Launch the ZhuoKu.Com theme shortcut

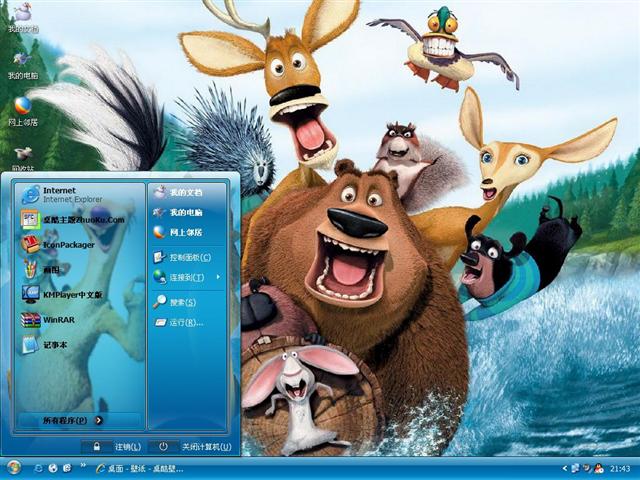(x=80, y=220)
